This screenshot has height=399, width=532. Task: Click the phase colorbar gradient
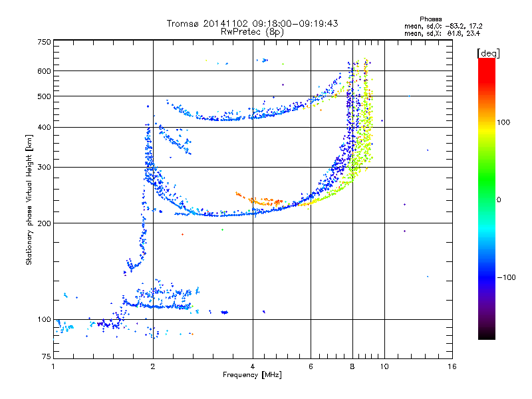487,199
